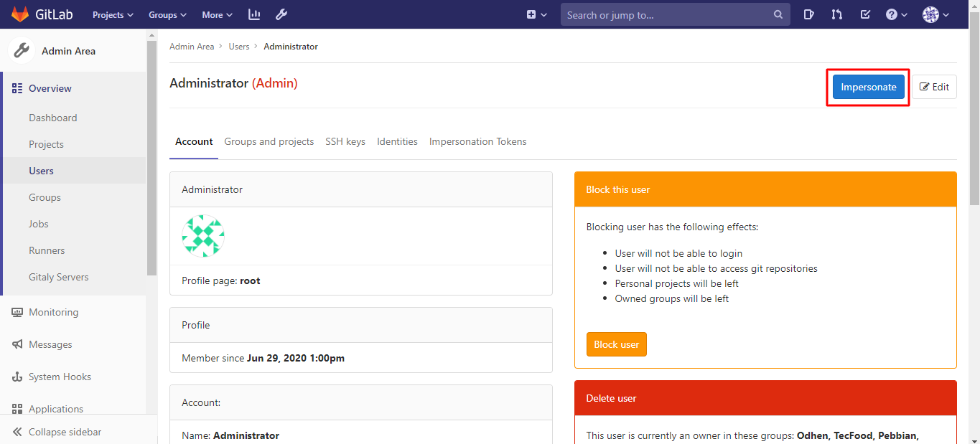Open the Impersonation Tokens tab

478,142
